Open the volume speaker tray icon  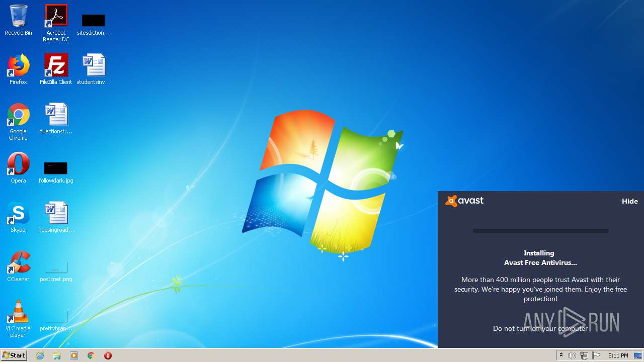click(x=572, y=355)
